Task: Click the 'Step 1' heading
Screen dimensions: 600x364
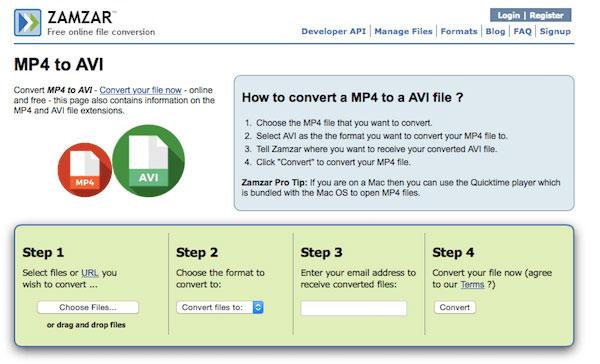Action: point(43,253)
